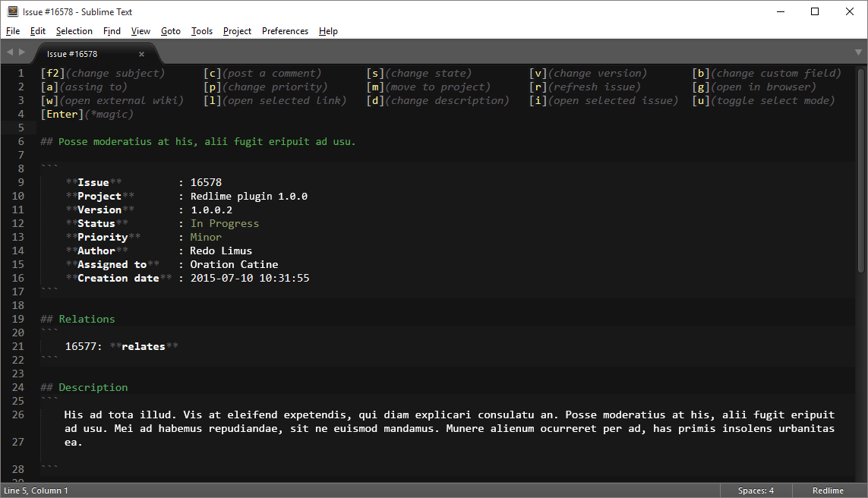This screenshot has height=498, width=868.
Task: Click line number 12 in gutter
Action: click(17, 223)
